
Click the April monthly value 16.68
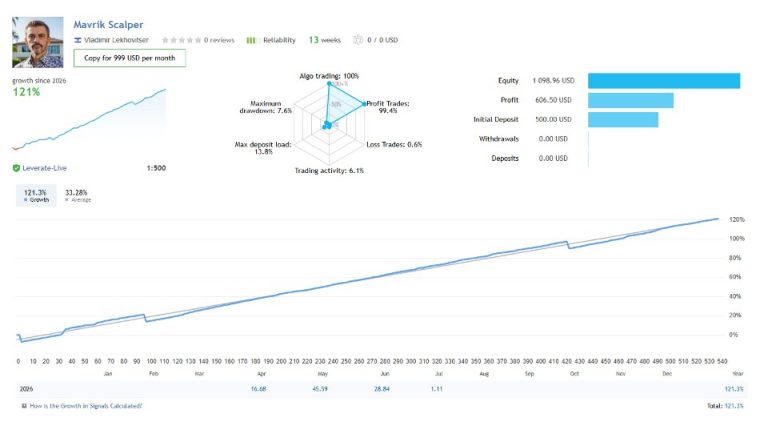coord(258,389)
